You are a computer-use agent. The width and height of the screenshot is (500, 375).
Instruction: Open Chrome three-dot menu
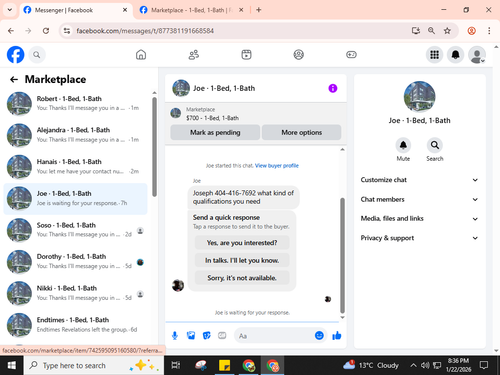point(489,31)
